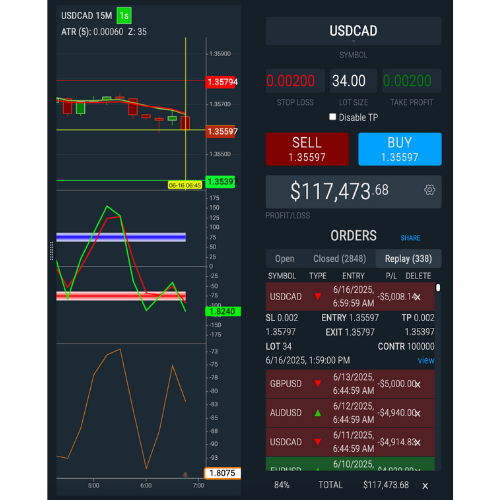
Task: Click the ATR (5): 0.00060 readout
Action: pyautogui.click(x=92, y=32)
